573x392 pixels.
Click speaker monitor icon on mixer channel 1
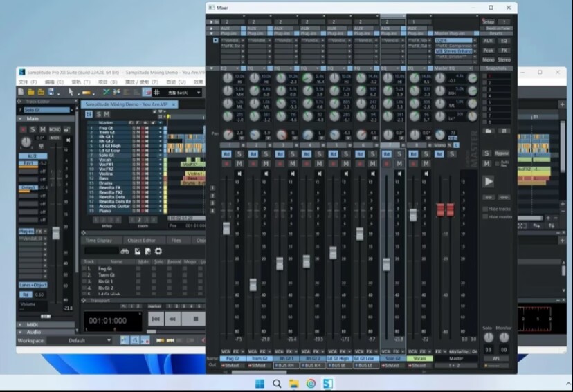tap(239, 174)
